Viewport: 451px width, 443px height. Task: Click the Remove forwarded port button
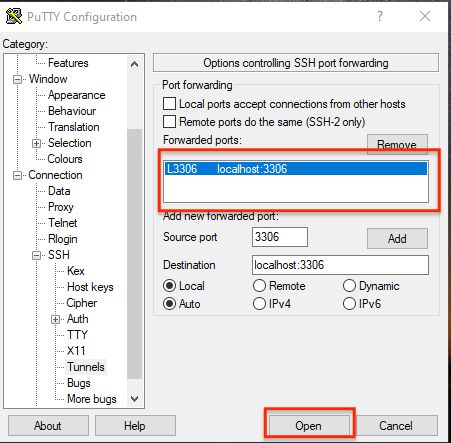click(x=397, y=144)
